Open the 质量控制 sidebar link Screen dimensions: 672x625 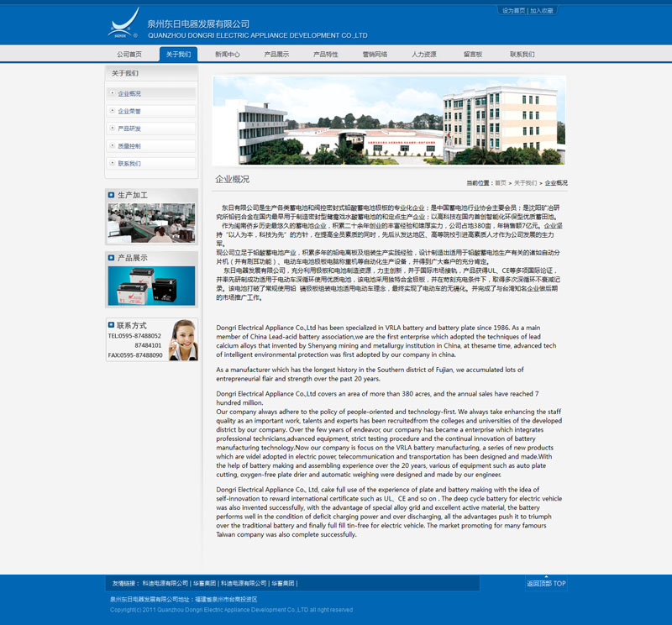point(129,146)
